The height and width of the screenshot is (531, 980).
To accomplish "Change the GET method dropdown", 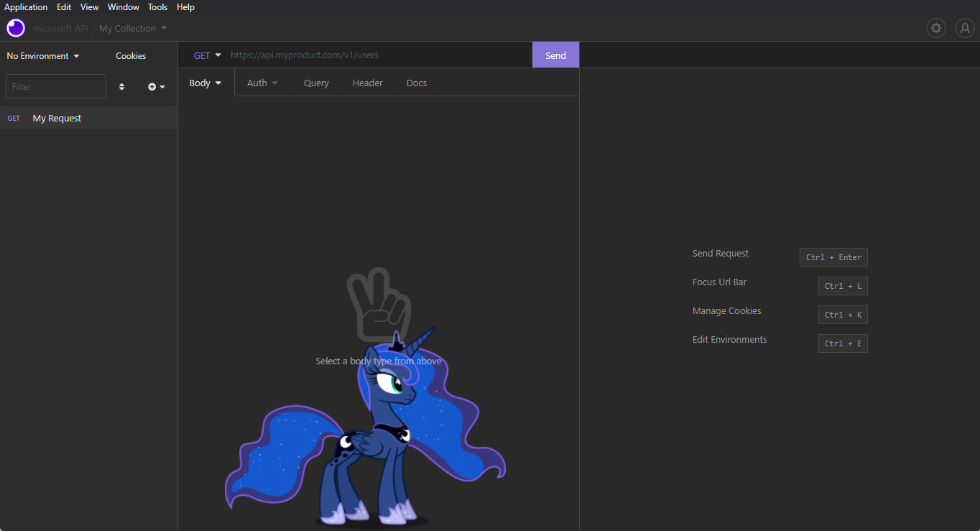I will click(x=208, y=55).
